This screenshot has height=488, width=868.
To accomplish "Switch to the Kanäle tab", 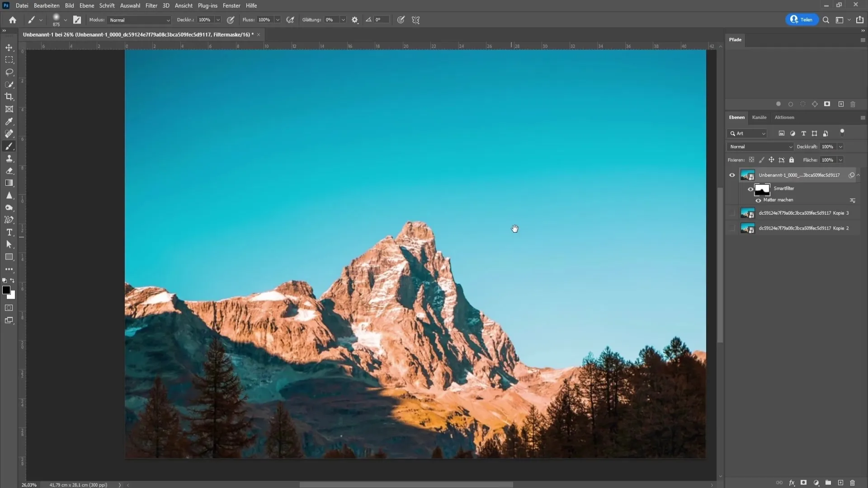I will pyautogui.click(x=759, y=117).
